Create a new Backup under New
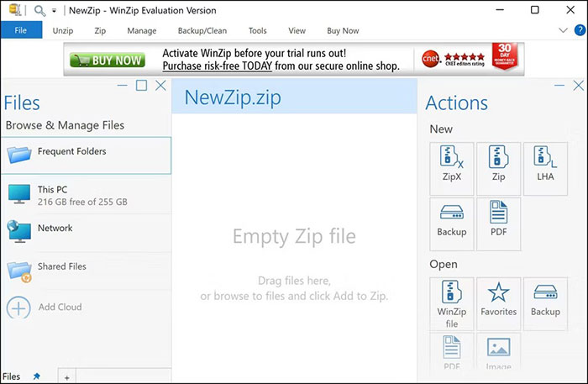This screenshot has width=588, height=384. pyautogui.click(x=452, y=224)
